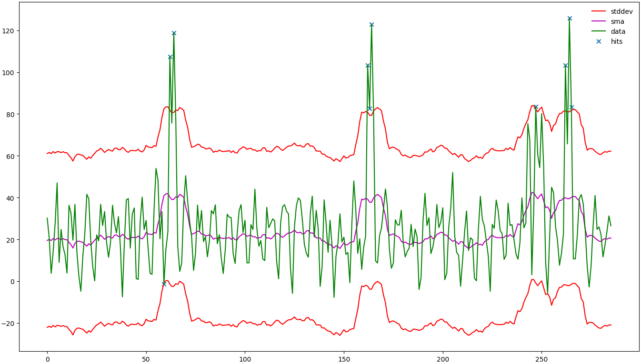Click the green data line sample in legend

(599, 31)
